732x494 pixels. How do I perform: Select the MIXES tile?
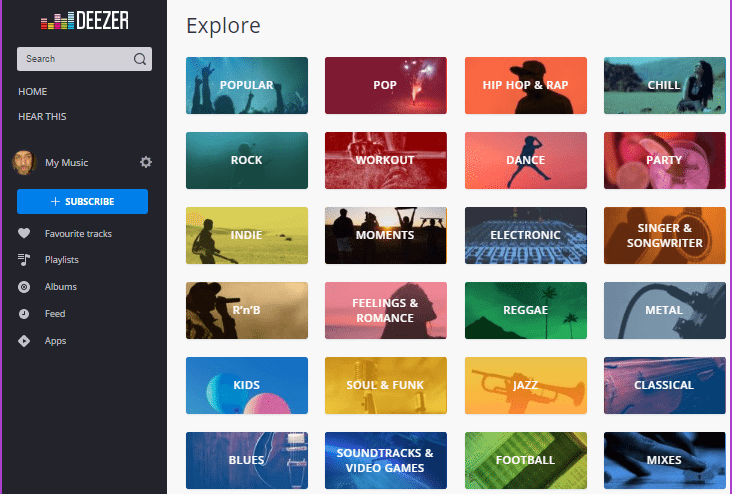coord(665,460)
